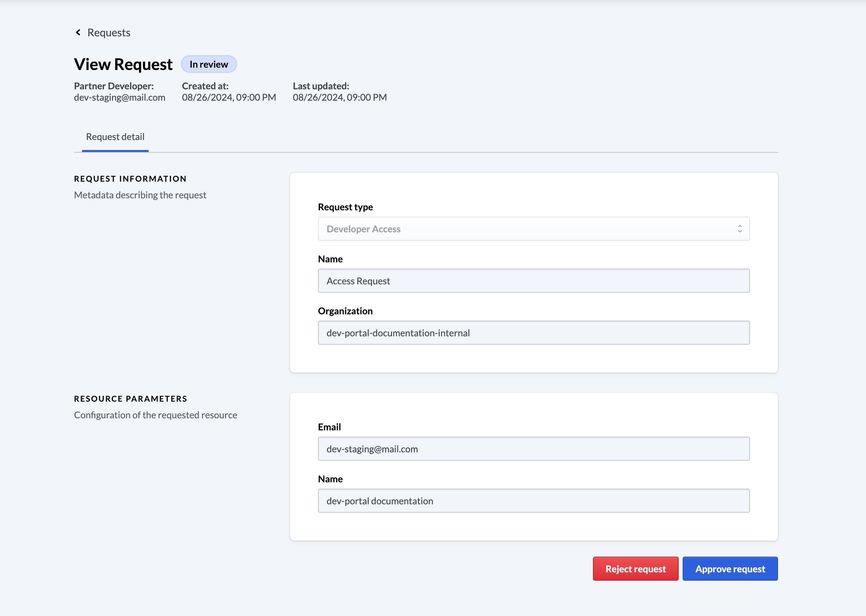The height and width of the screenshot is (616, 866).
Task: Click the Last updated timestamp
Action: click(x=339, y=97)
